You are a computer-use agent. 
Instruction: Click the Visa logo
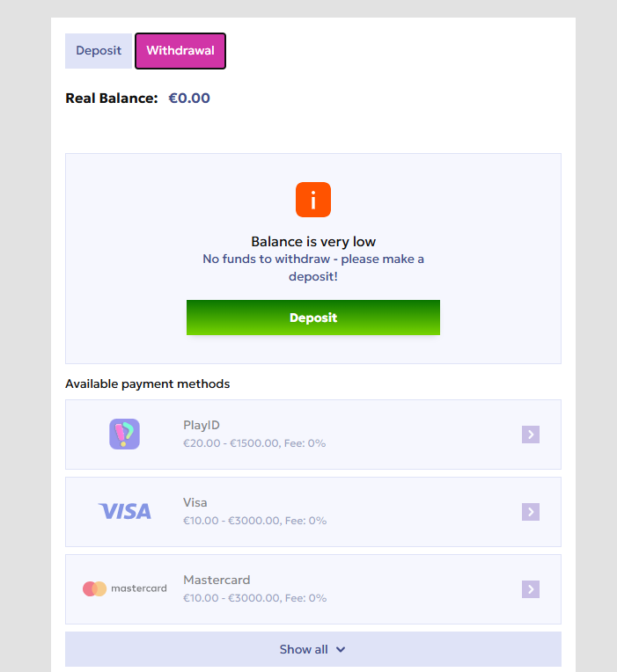[124, 511]
